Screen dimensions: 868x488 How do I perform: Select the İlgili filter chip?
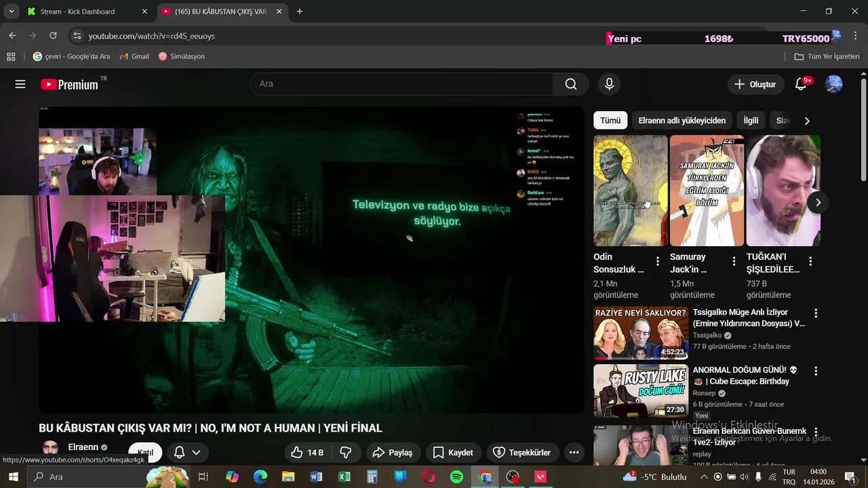tap(751, 121)
